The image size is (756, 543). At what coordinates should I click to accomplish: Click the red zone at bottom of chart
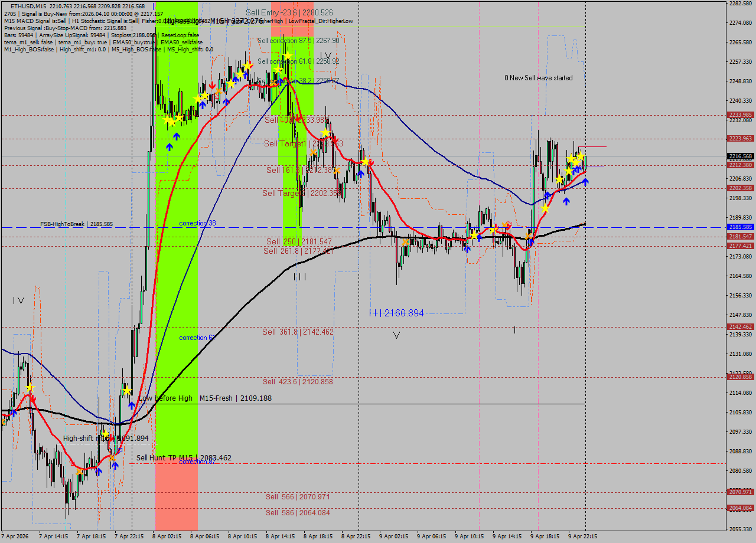176,496
